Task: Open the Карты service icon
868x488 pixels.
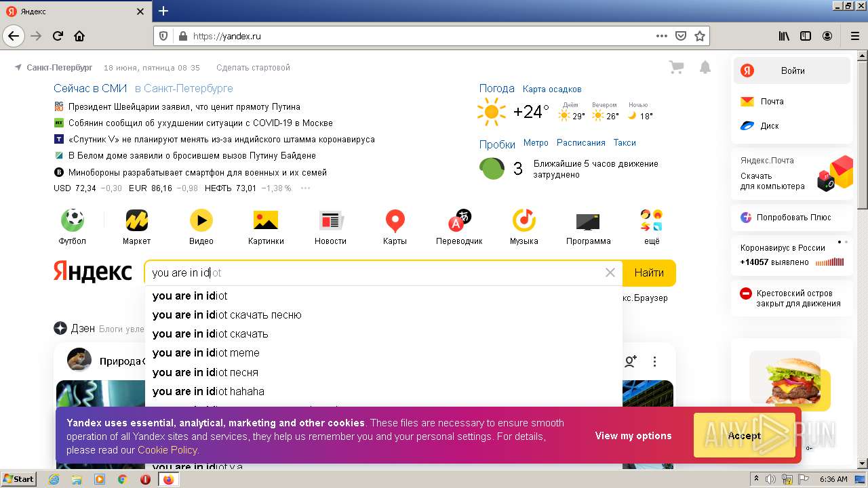Action: (395, 220)
